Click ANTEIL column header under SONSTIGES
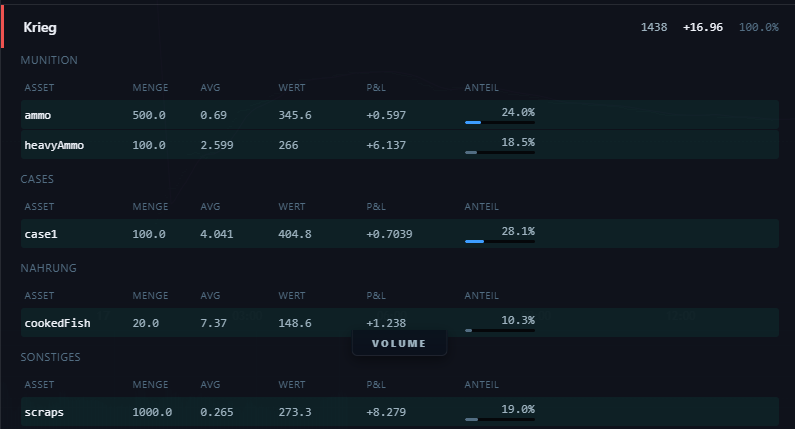The width and height of the screenshot is (795, 429). coord(481,385)
